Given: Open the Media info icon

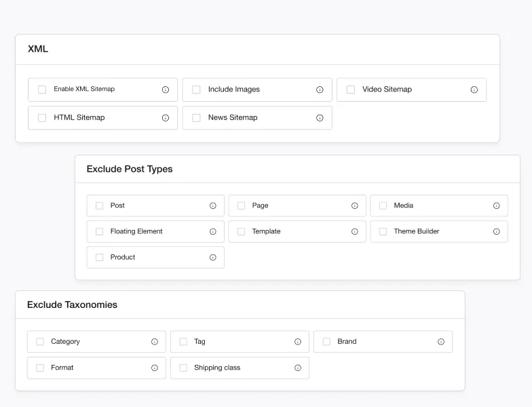Looking at the screenshot, I should pyautogui.click(x=497, y=206).
